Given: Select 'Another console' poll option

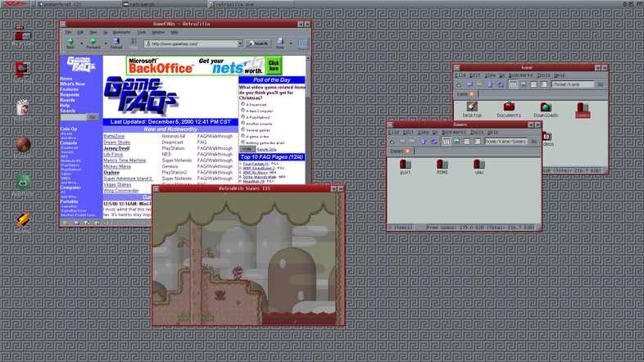Looking at the screenshot, I should coord(243,123).
